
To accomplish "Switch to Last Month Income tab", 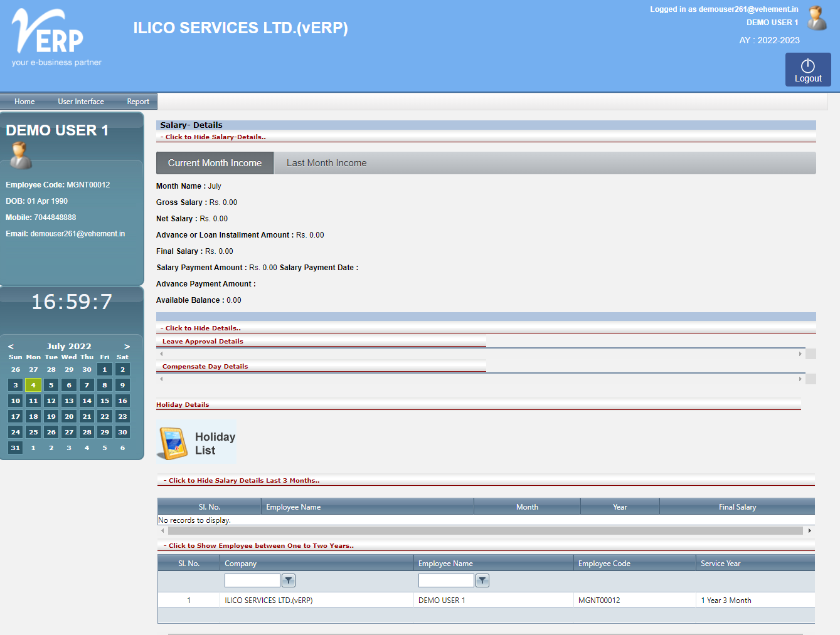I will point(326,163).
